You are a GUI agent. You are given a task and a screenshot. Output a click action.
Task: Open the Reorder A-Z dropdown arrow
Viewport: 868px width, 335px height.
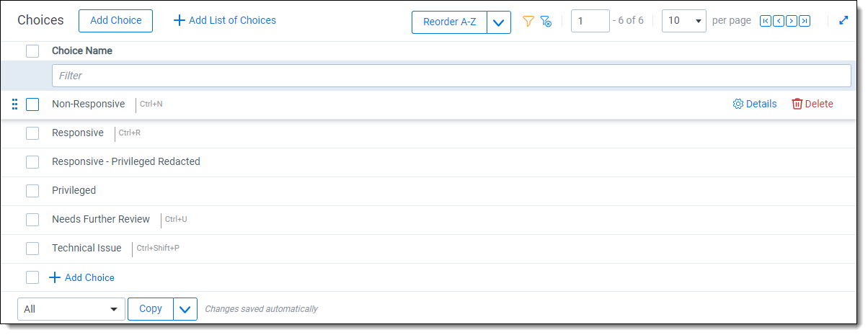click(x=499, y=22)
